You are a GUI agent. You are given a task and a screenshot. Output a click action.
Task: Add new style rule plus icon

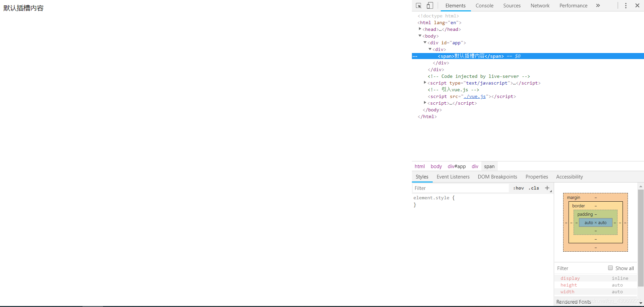coord(547,188)
